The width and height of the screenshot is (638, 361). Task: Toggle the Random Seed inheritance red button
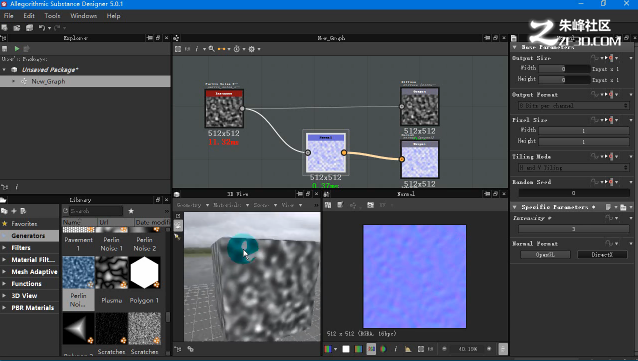coord(611,182)
